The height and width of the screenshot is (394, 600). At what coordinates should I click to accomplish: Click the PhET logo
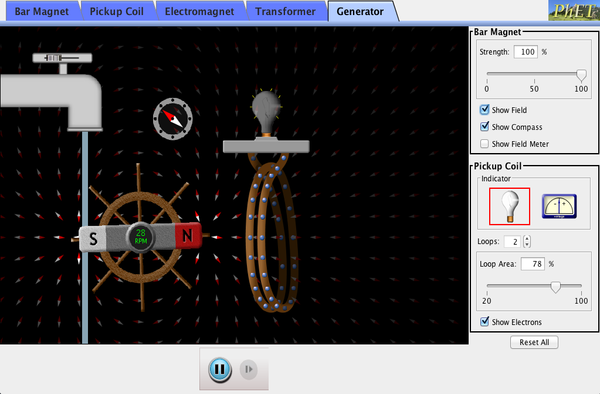point(574,10)
